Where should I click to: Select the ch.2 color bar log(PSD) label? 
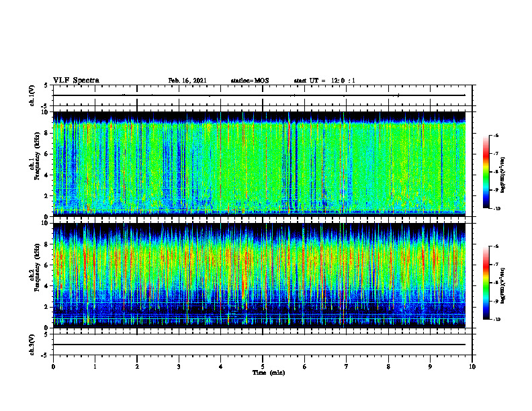(502, 285)
